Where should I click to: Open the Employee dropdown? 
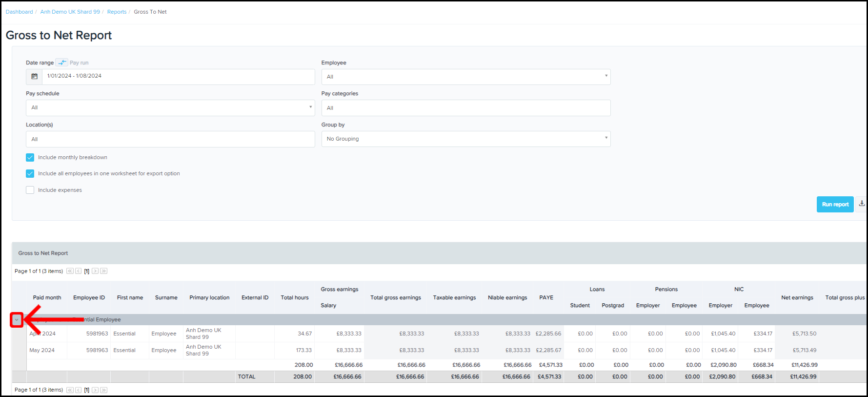pyautogui.click(x=465, y=77)
